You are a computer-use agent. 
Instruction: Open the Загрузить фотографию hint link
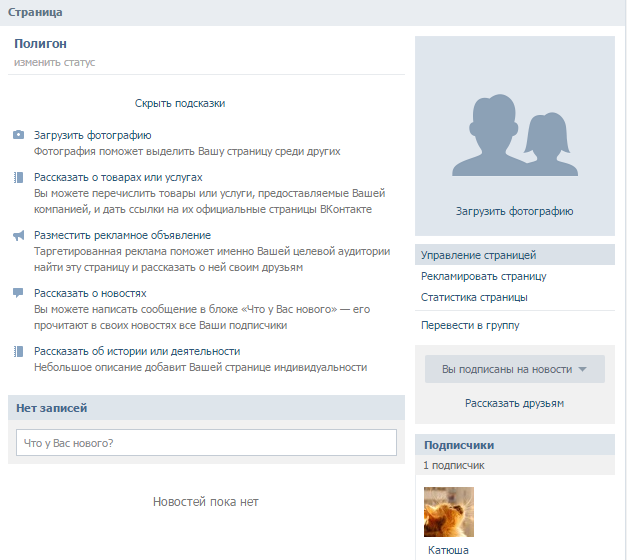pos(92,135)
